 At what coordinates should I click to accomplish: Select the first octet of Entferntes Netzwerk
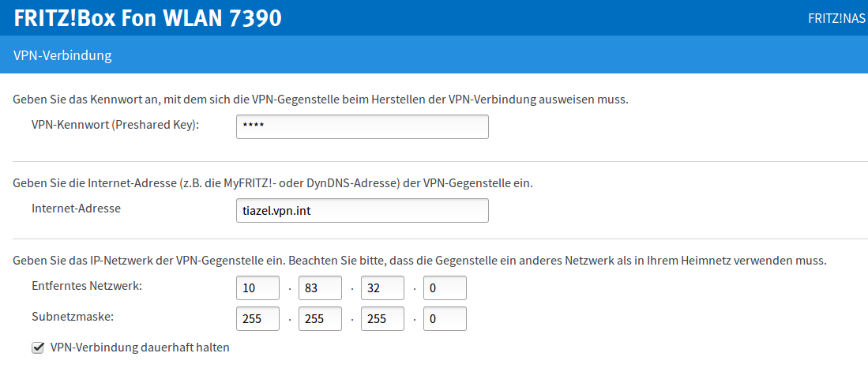click(x=257, y=288)
